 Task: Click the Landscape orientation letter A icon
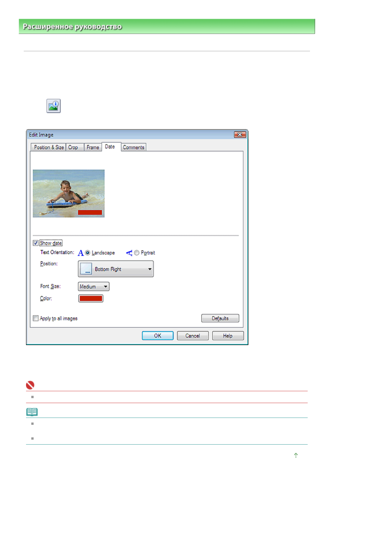click(x=81, y=253)
